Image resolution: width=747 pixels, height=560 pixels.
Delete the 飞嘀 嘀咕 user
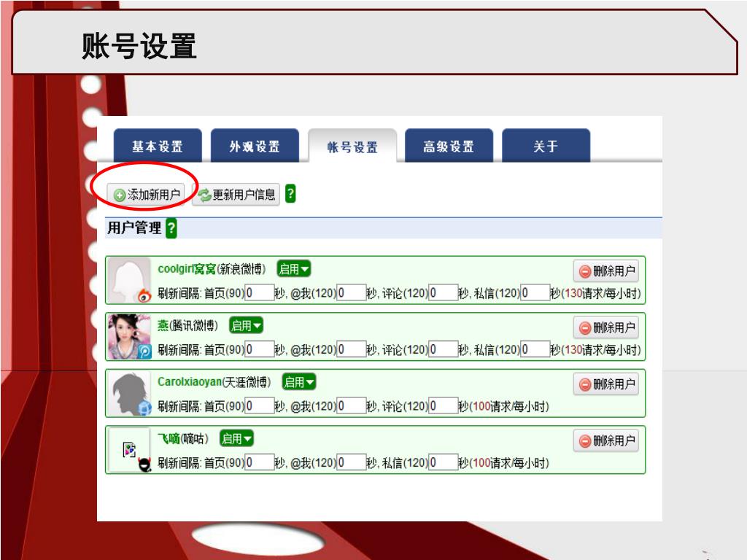[x=606, y=440]
